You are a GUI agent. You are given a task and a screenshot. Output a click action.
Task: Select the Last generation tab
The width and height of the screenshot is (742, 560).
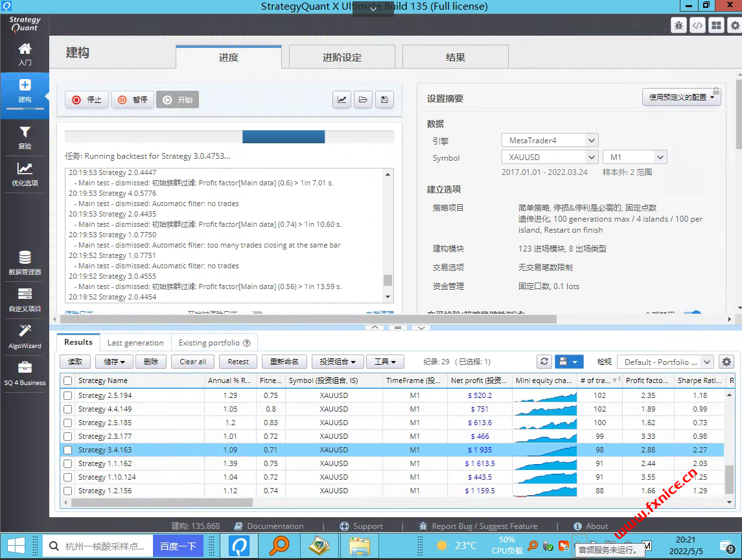point(135,343)
